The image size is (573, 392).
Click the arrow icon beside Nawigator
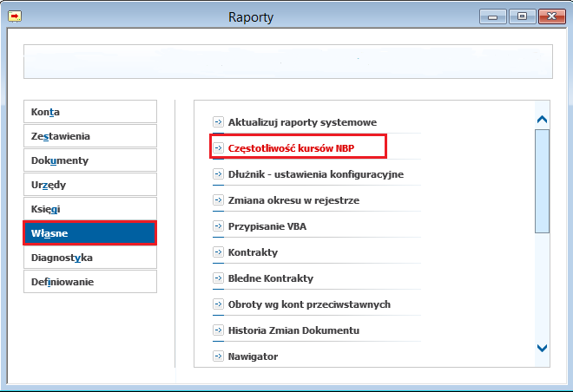click(x=218, y=356)
